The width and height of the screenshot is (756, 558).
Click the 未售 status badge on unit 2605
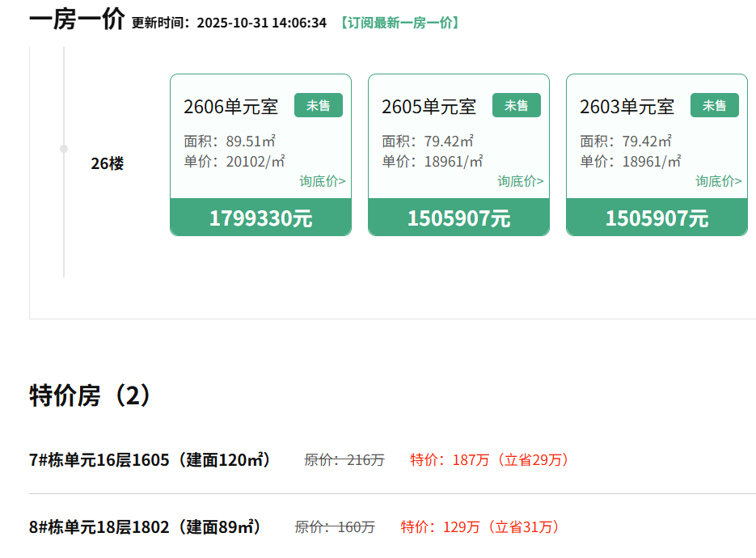[x=516, y=105]
